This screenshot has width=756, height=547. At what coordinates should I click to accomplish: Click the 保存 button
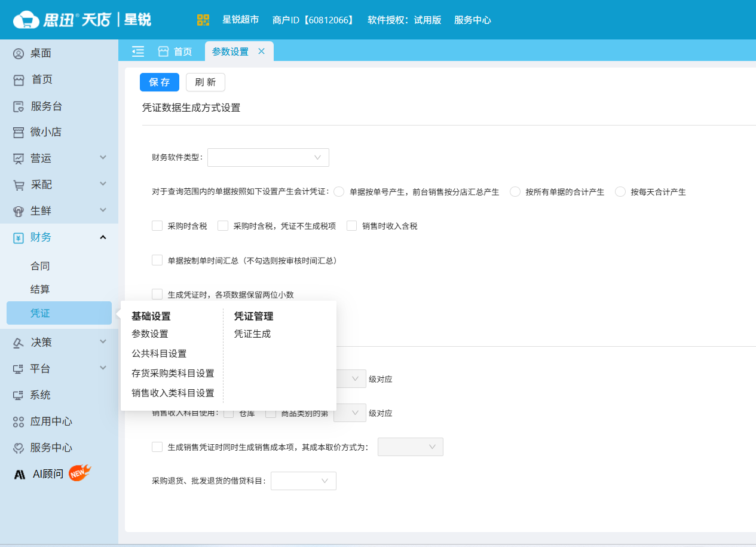160,82
